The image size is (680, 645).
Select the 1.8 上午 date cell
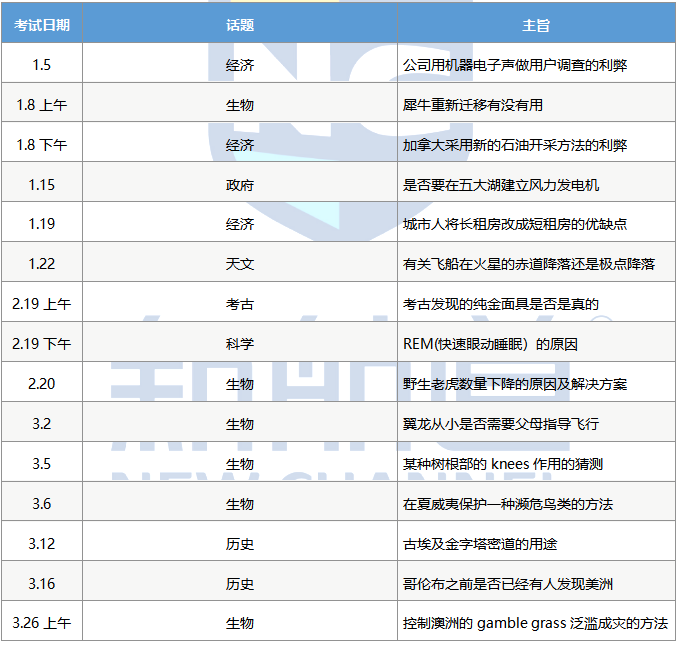click(42, 104)
